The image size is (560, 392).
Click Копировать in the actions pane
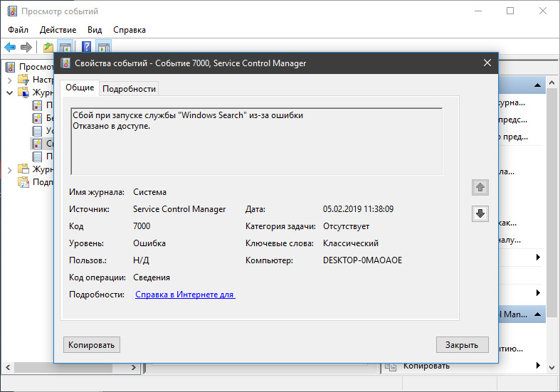click(x=426, y=366)
